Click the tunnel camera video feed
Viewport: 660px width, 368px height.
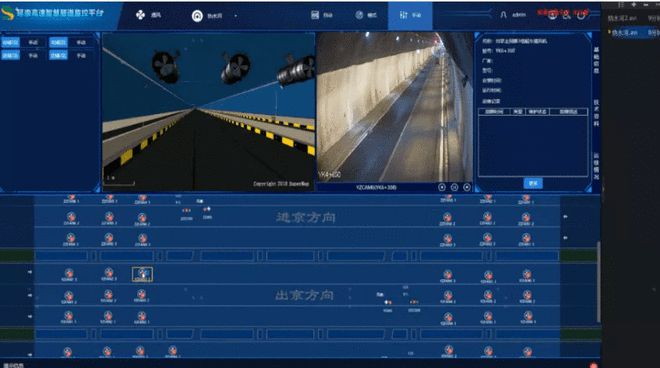tap(394, 107)
